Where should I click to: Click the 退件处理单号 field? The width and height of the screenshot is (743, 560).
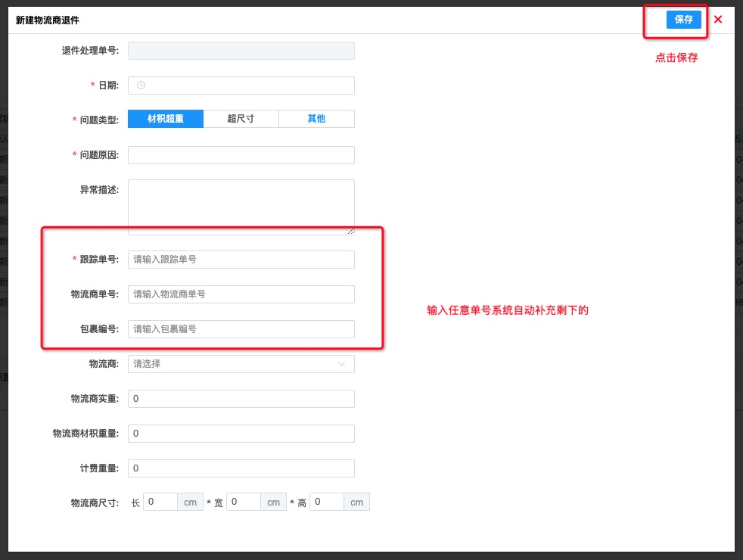tap(241, 51)
